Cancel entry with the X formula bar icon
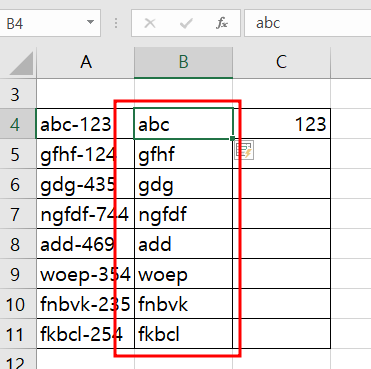 150,23
